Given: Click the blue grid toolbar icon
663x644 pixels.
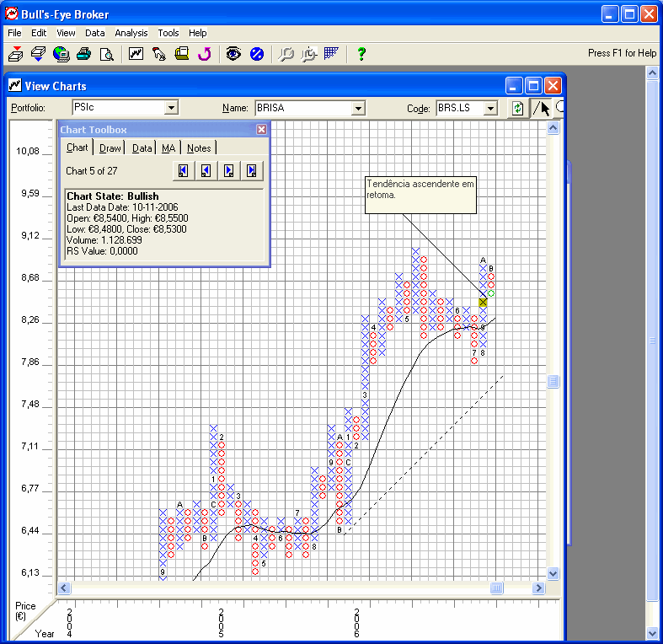Looking at the screenshot, I should [331, 54].
